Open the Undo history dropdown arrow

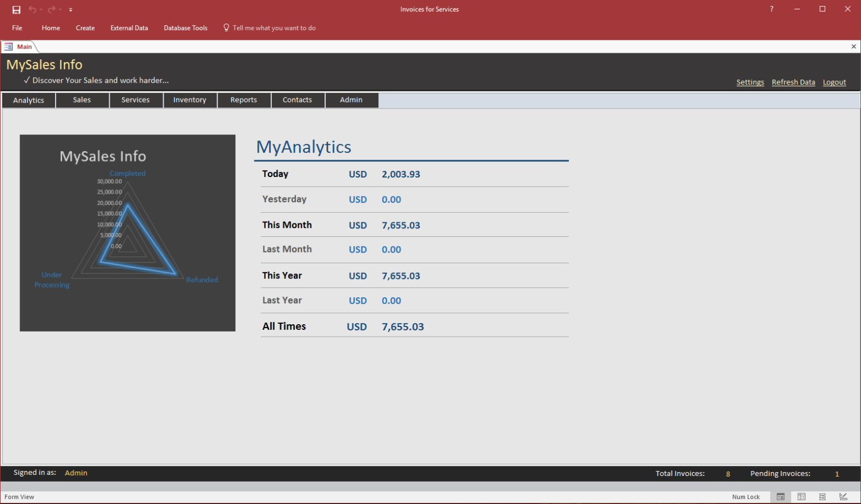(41, 10)
